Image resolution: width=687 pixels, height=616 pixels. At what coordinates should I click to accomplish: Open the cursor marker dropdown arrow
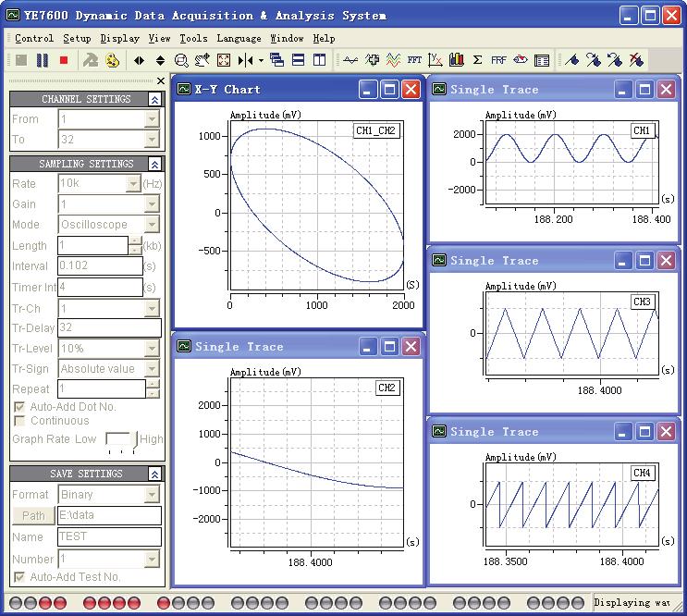tap(261, 60)
